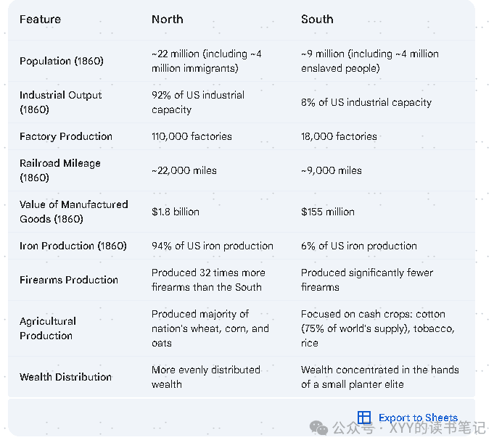
Task: Click the Export to Sheets link
Action: [x=418, y=418]
